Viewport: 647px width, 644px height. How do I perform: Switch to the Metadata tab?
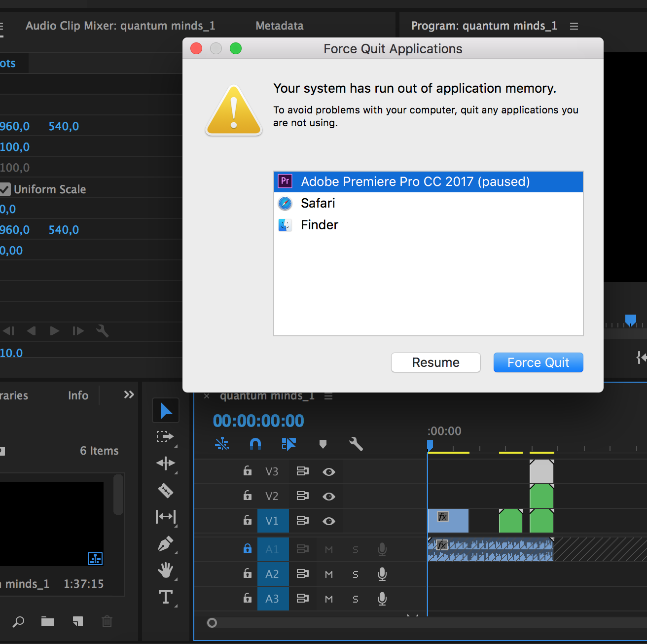click(x=280, y=26)
